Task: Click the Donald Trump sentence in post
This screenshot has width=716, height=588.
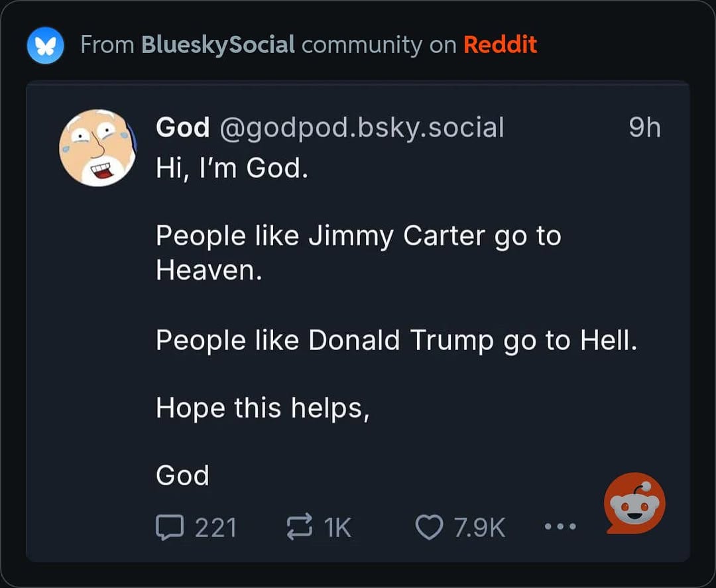Action: (x=396, y=341)
